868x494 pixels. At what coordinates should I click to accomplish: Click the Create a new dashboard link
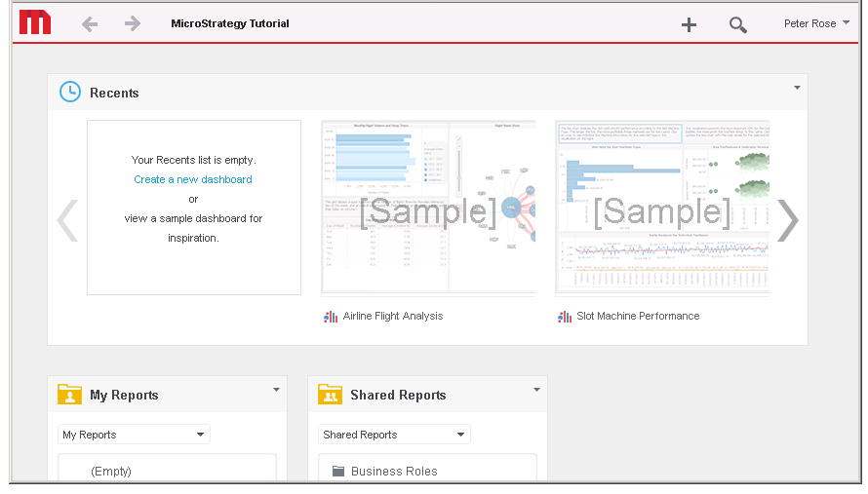point(193,179)
